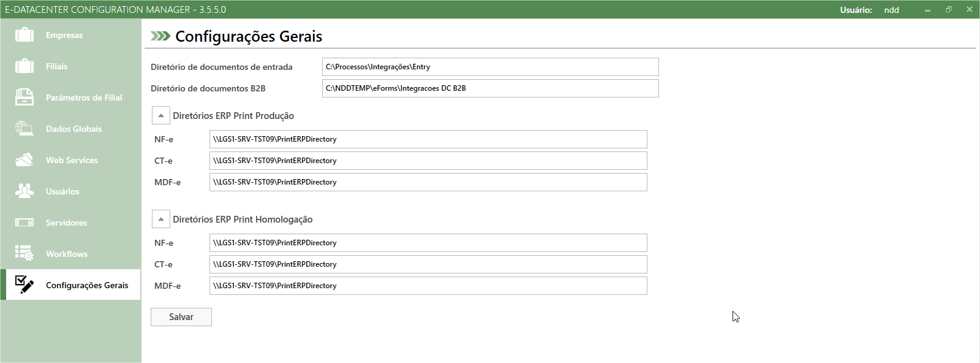The height and width of the screenshot is (363, 980).
Task: Click the Configurações Gerais page title
Action: [x=249, y=36]
